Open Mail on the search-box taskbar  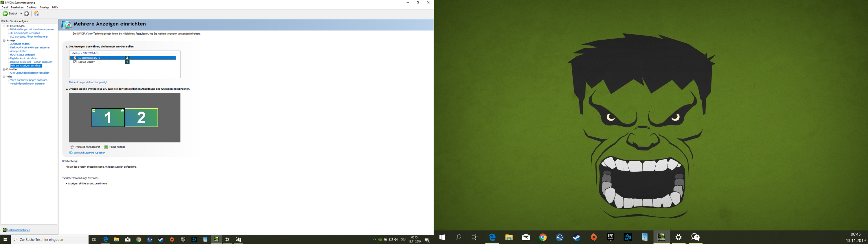[128, 240]
